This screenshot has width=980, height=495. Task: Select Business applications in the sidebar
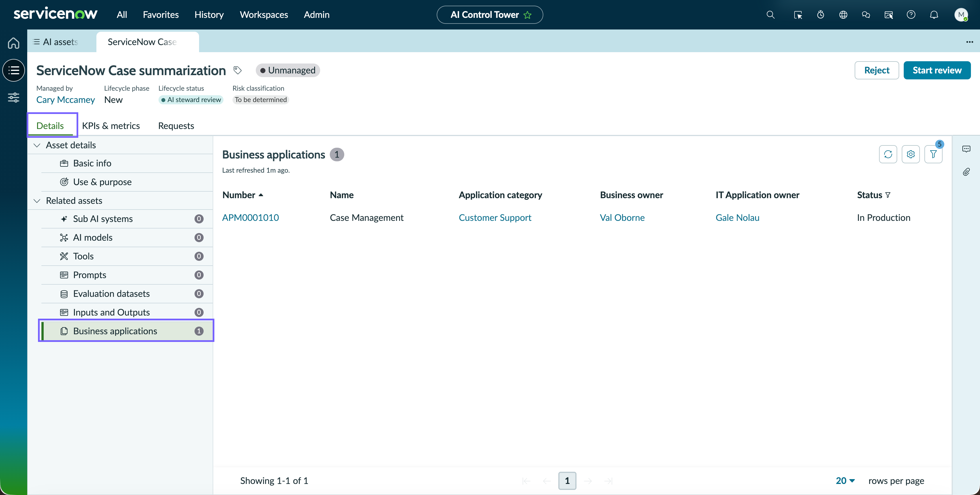point(127,331)
